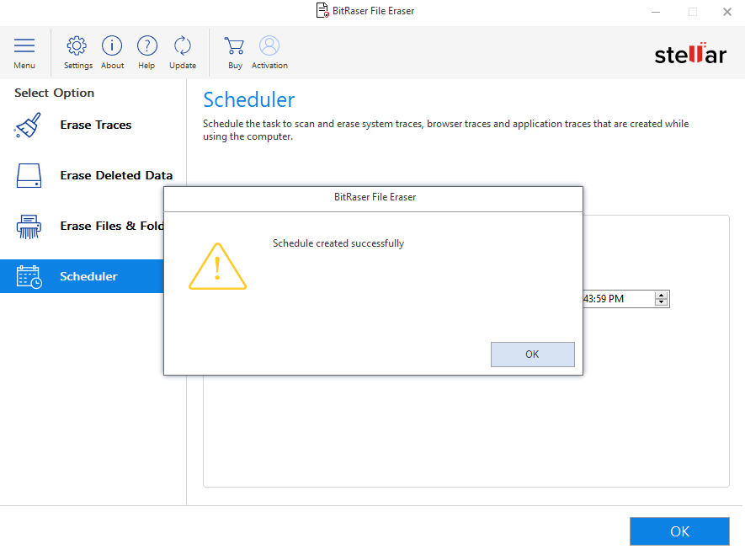Open Settings via the gear icon
This screenshot has height=560, width=745.
point(77,52)
